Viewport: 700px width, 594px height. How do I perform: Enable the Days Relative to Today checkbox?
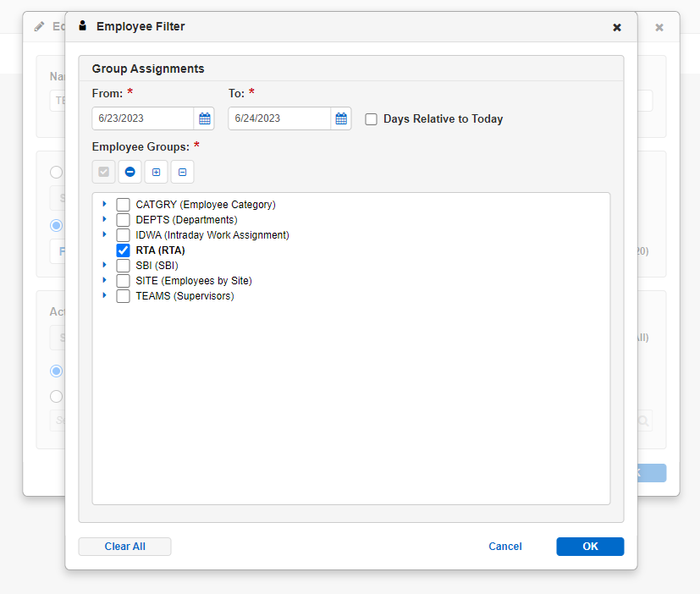pyautogui.click(x=371, y=118)
